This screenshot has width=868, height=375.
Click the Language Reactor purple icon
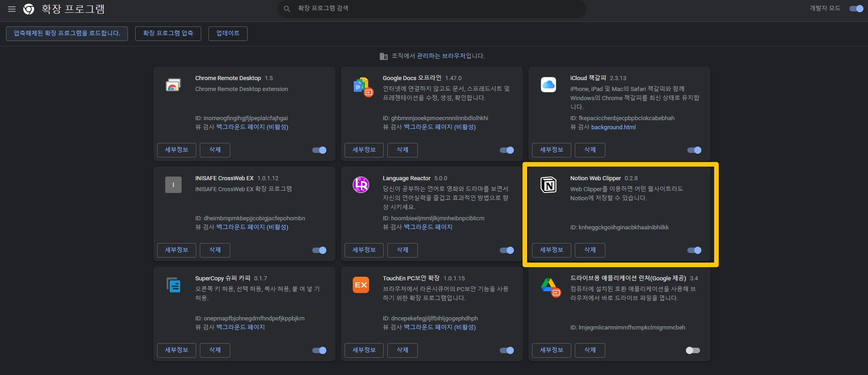click(361, 185)
